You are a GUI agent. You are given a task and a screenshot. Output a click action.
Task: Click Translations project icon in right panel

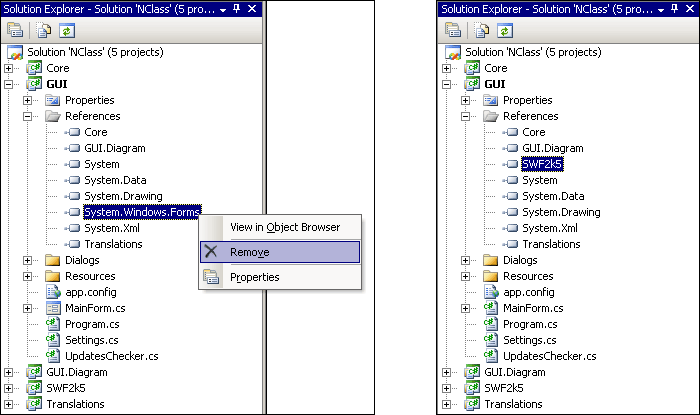click(x=472, y=404)
